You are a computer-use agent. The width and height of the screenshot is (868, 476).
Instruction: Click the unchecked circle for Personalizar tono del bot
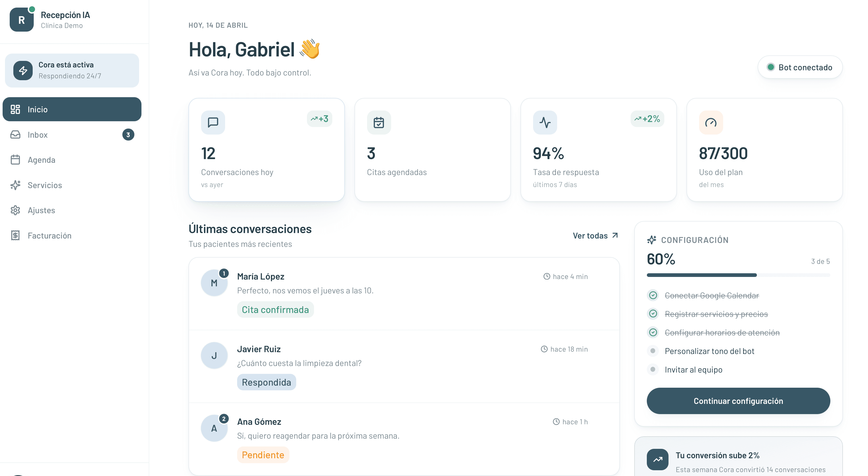[653, 351]
